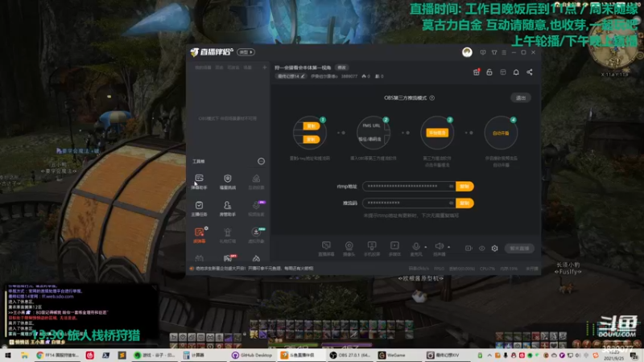Copy the stream key with orange button
The height and width of the screenshot is (362, 644).
pyautogui.click(x=464, y=203)
